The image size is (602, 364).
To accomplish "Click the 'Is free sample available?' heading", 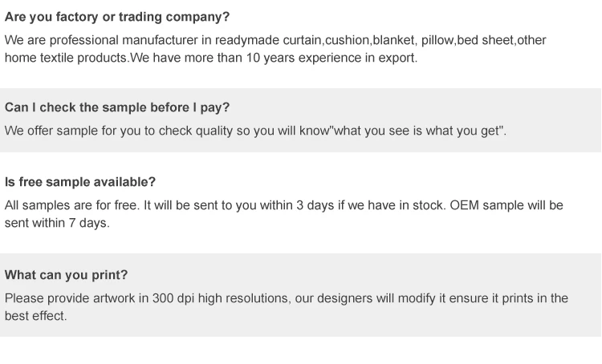I will (80, 182).
